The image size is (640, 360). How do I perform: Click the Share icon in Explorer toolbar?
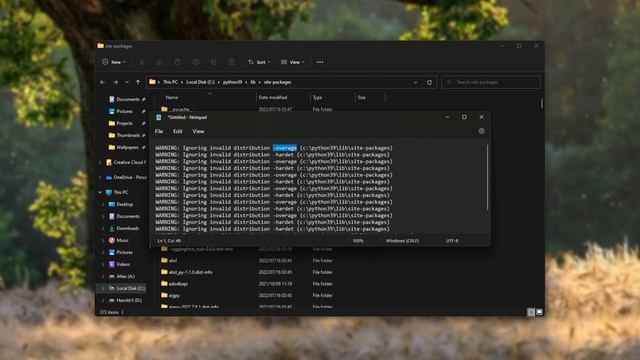coord(213,62)
